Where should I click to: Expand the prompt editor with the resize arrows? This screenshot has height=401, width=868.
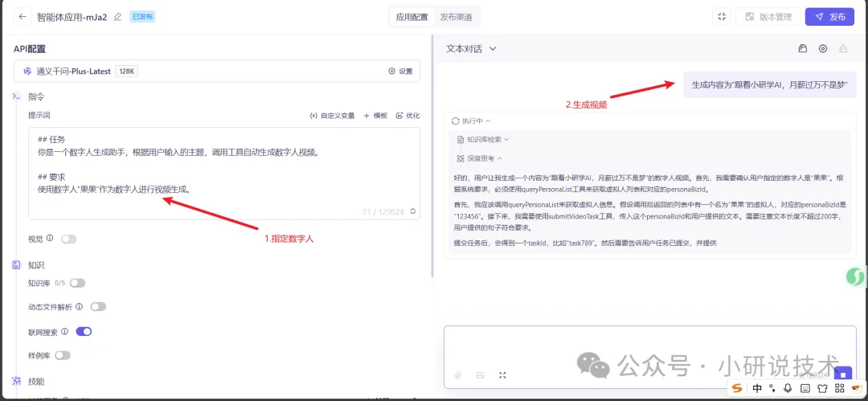412,211
